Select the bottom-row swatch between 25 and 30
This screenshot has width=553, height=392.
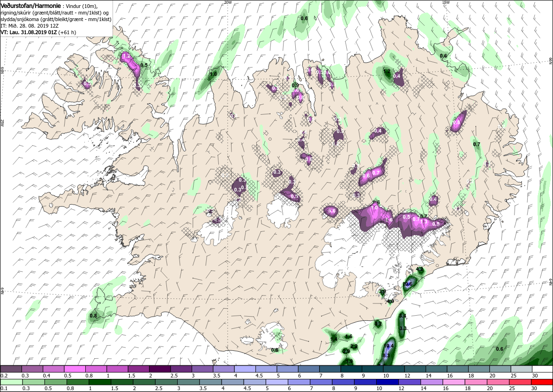pyautogui.click(x=520, y=382)
